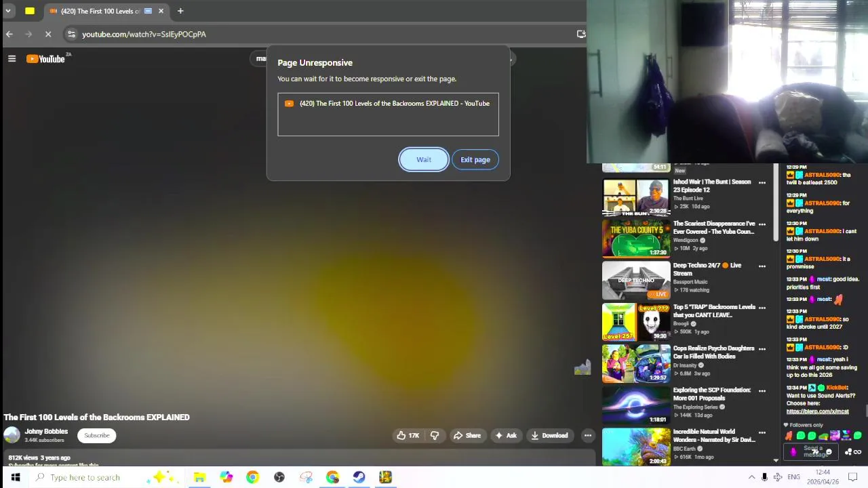Click Wait in Page Unresponsive dialog
This screenshot has width=868, height=488.
tap(423, 160)
